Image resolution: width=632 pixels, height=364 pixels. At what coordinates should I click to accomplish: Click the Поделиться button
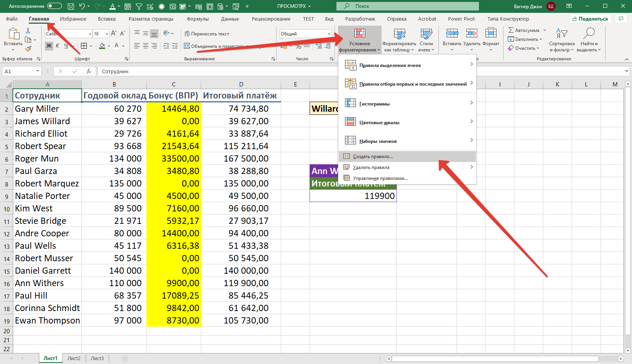click(590, 19)
